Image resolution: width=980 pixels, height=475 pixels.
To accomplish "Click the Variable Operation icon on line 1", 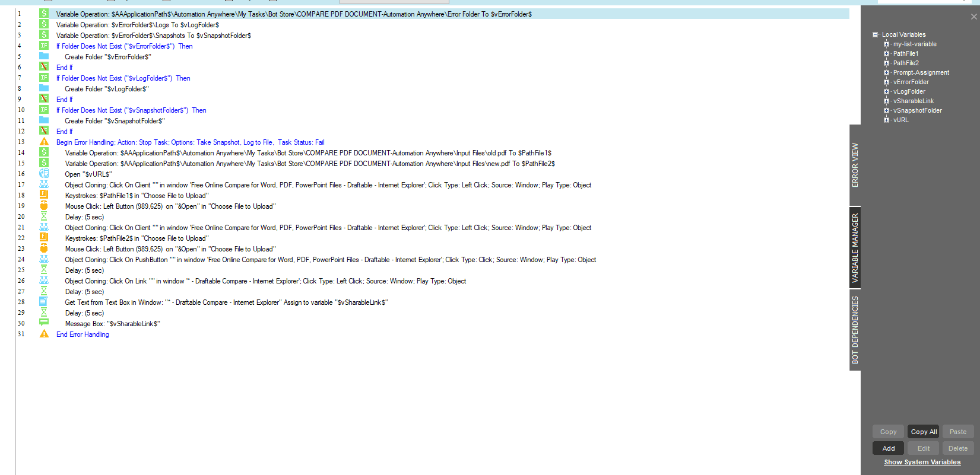I will coord(44,14).
